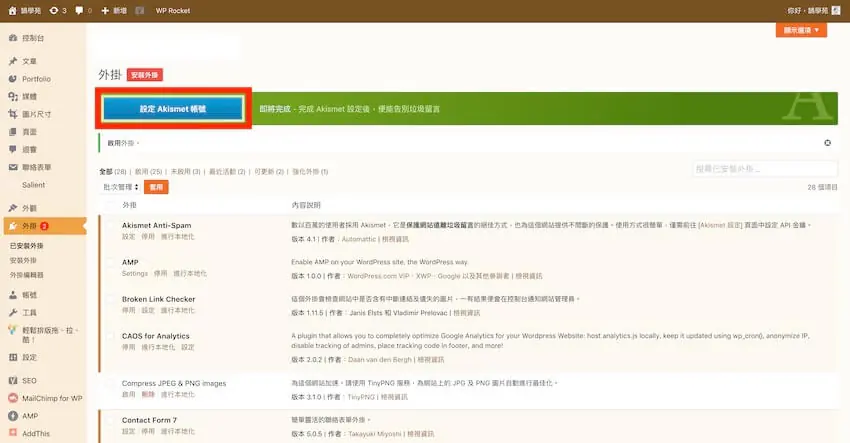Open the comments icon 迴響 in sidebar

13,149
